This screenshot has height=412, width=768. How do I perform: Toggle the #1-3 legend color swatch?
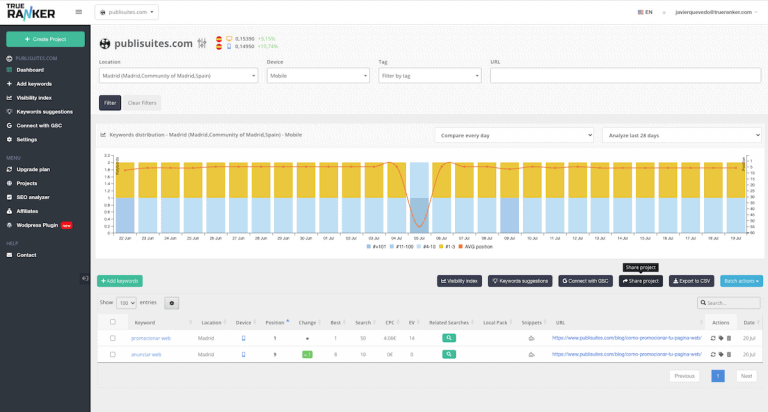(441, 246)
